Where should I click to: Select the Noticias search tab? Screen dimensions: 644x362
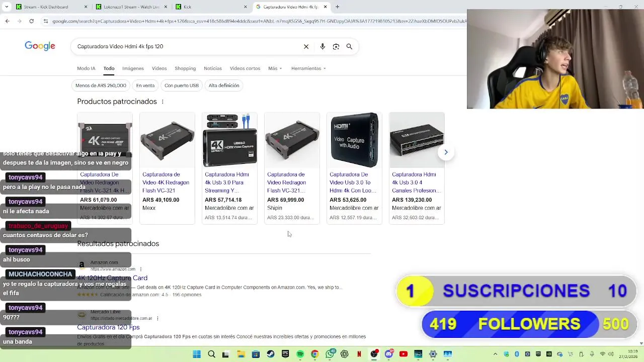(213, 68)
